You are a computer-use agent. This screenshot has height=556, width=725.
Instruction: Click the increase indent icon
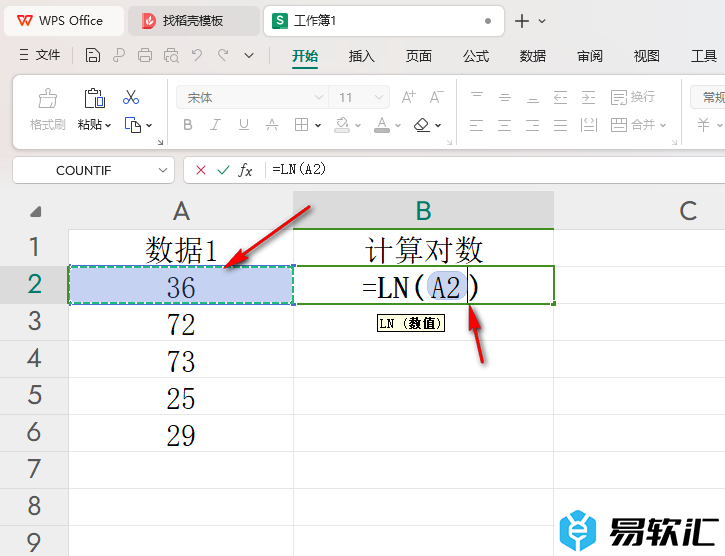(588, 97)
